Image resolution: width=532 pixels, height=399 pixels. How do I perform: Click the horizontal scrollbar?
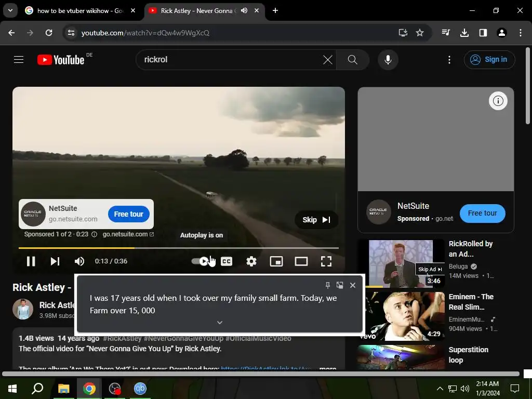click(x=261, y=374)
